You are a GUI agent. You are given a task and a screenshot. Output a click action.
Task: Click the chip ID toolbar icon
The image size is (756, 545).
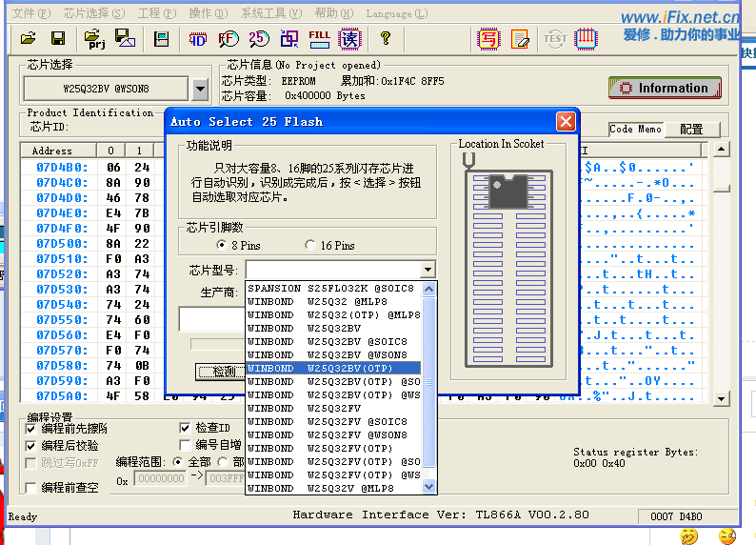click(198, 39)
